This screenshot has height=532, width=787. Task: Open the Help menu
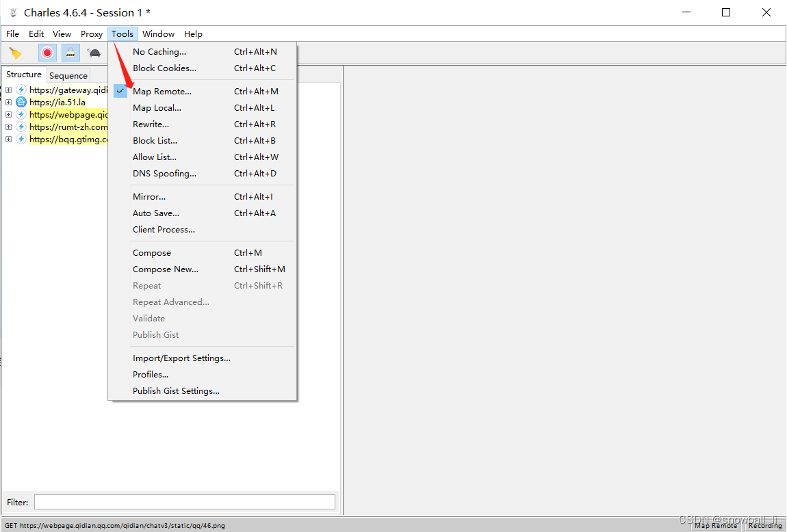pyautogui.click(x=193, y=34)
